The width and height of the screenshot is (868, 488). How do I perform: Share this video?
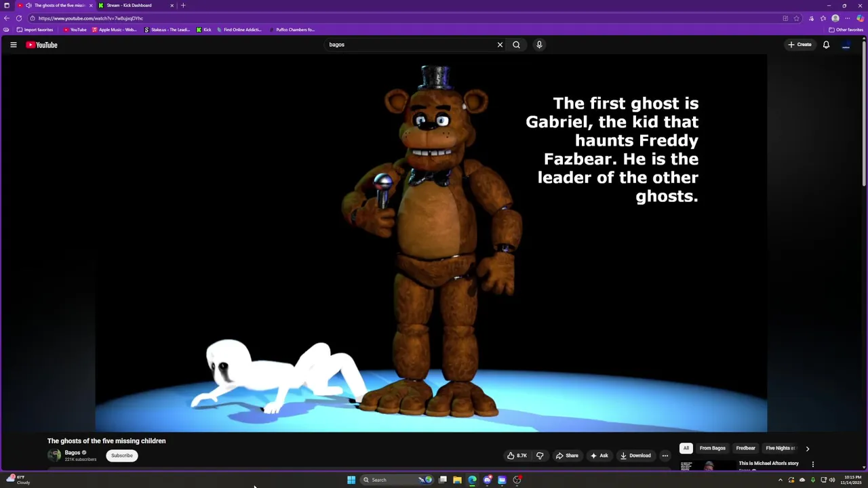567,455
